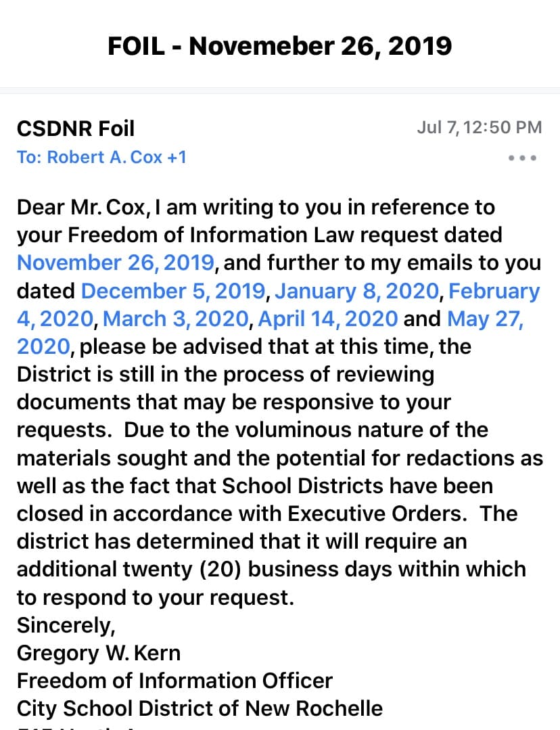This screenshot has height=730, width=560.
Task: Tap "City School District of New Rochelle" line
Action: (x=200, y=708)
